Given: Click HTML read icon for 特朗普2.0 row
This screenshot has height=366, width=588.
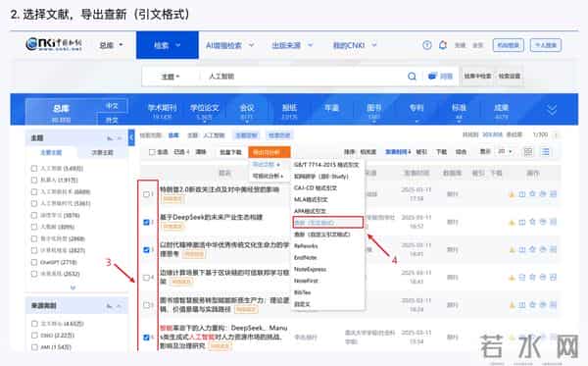Looking at the screenshot, I should [x=522, y=194].
